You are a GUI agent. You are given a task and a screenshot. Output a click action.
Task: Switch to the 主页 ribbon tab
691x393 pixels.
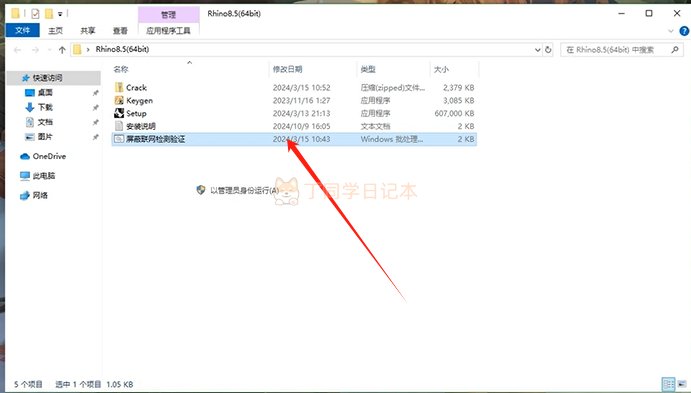56,30
